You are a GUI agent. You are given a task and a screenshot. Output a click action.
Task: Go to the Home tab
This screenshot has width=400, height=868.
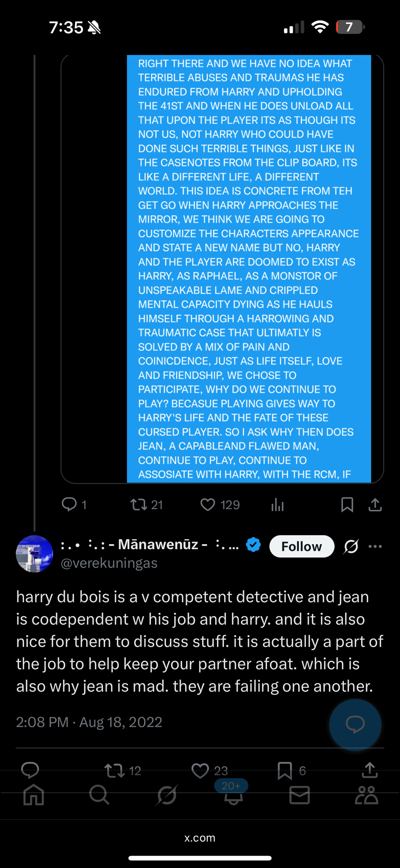34,795
